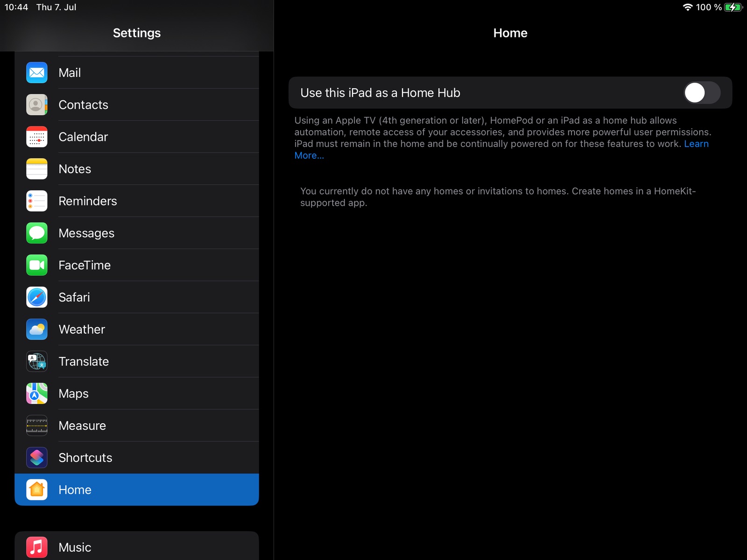The width and height of the screenshot is (747, 560).
Task: Tap the Translate app icon
Action: [x=37, y=361]
